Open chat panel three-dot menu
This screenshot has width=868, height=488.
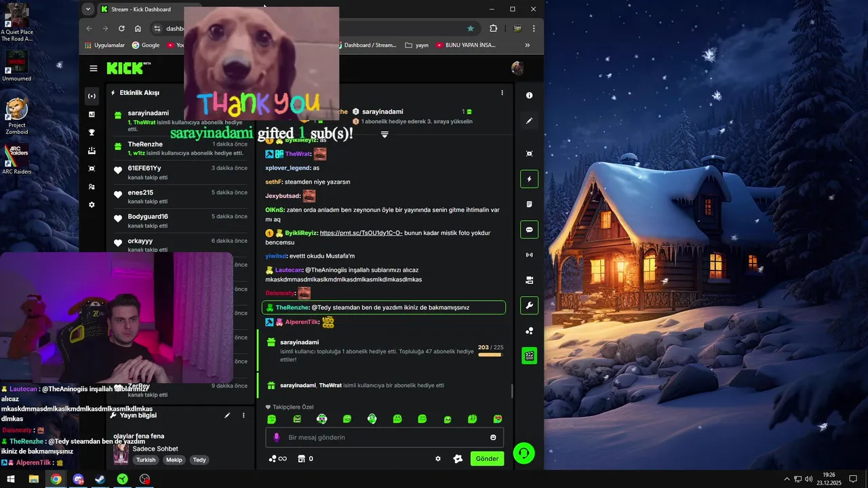click(502, 93)
